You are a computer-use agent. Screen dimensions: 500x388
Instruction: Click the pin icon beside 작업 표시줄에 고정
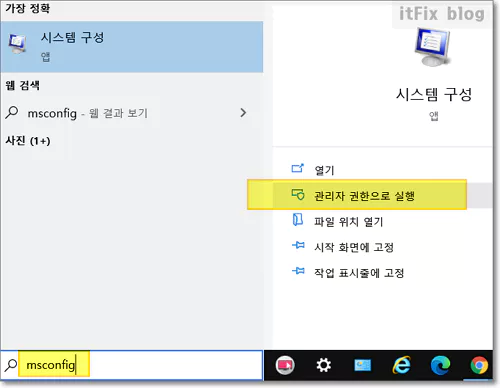tap(298, 271)
